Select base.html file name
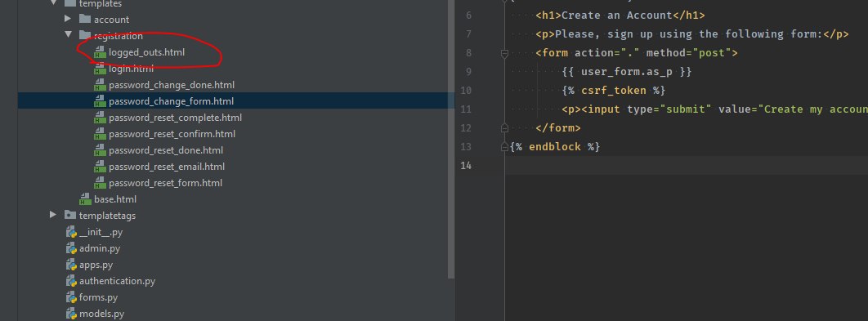This screenshot has height=321, width=868. coord(115,199)
